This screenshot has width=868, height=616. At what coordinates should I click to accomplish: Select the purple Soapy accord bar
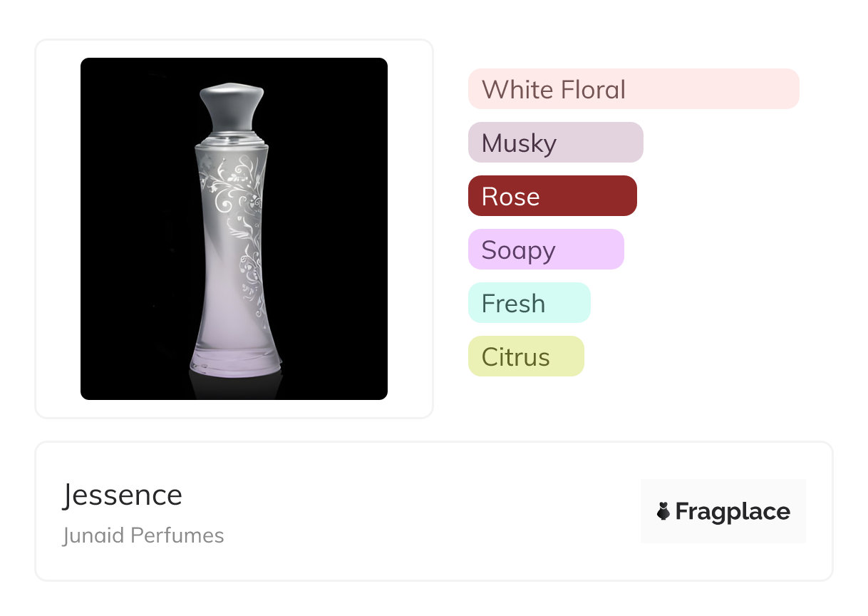tap(545, 250)
